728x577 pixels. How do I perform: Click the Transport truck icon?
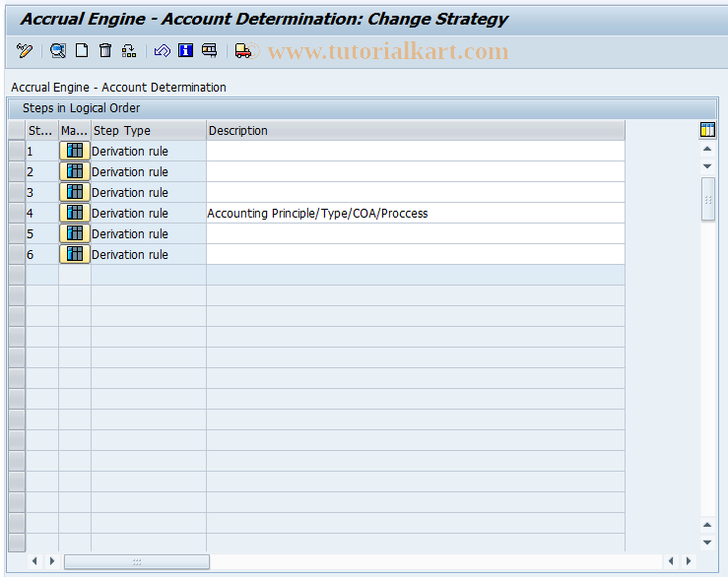click(242, 51)
